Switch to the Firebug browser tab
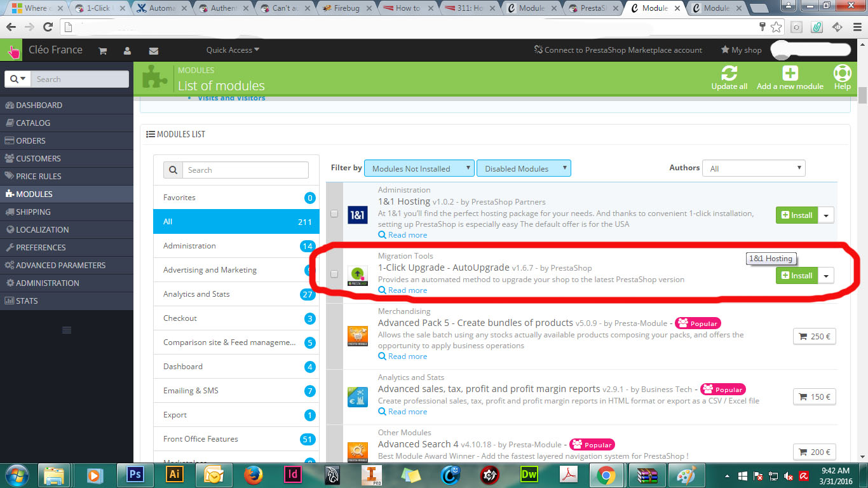868x488 pixels. (346, 8)
